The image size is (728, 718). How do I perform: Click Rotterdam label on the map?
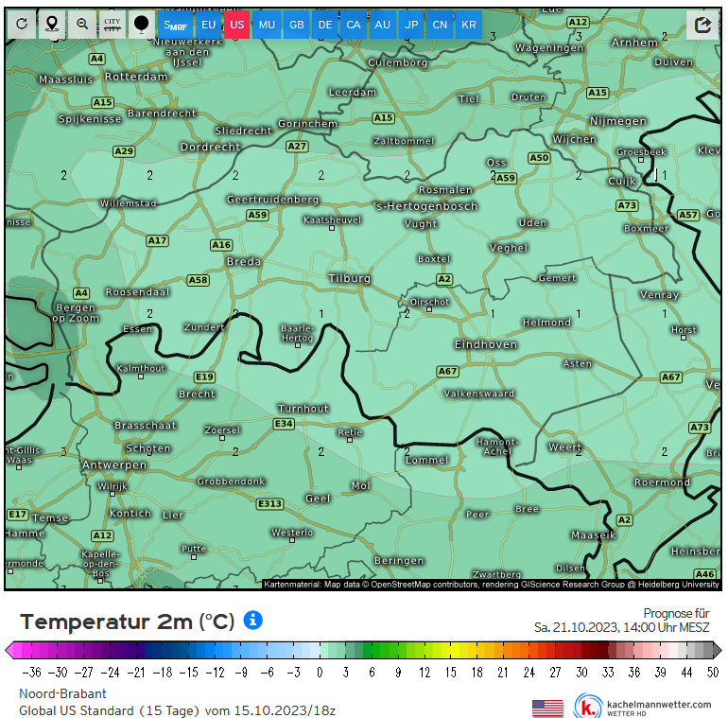(x=136, y=77)
